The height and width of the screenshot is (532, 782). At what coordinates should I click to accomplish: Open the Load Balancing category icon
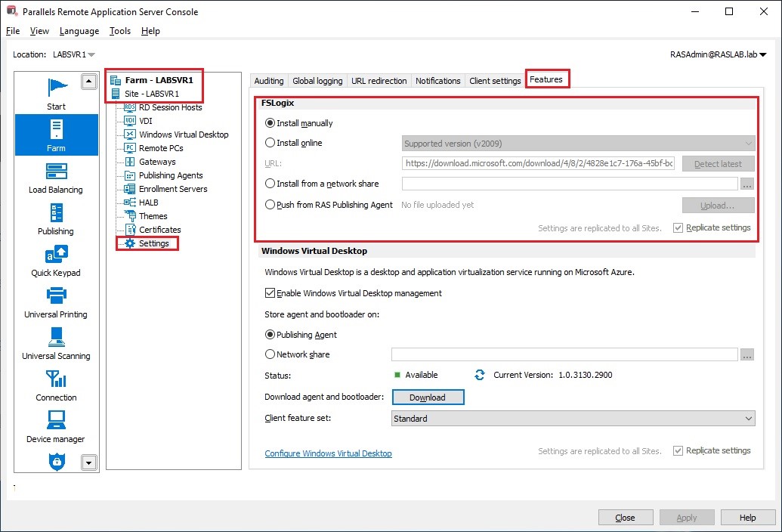[57, 171]
